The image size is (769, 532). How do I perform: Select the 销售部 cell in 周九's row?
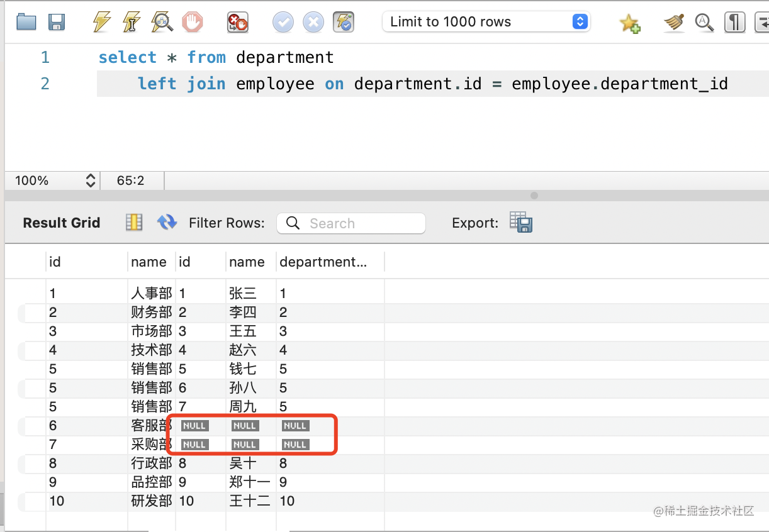tap(151, 406)
